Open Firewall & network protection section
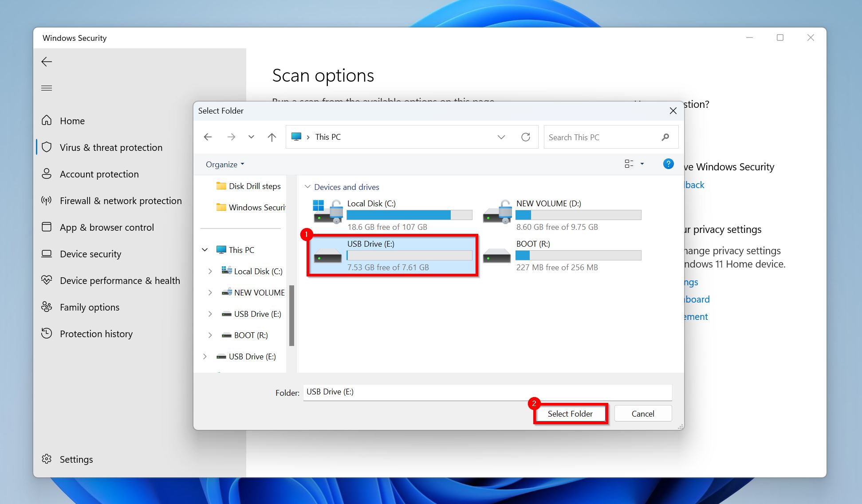 [121, 201]
